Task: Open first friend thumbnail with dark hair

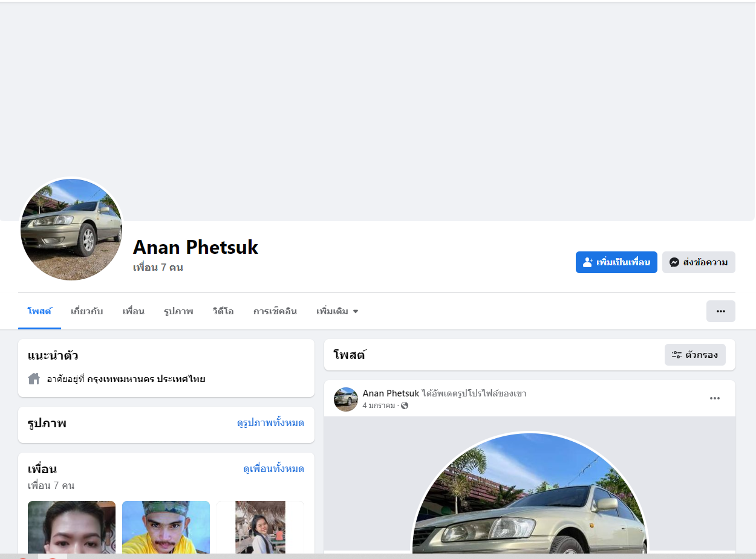Action: click(x=71, y=527)
